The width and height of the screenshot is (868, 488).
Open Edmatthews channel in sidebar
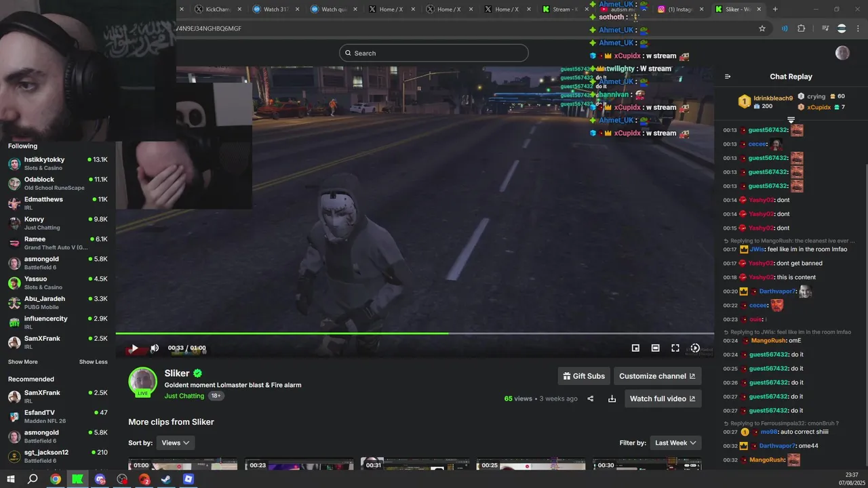point(58,203)
